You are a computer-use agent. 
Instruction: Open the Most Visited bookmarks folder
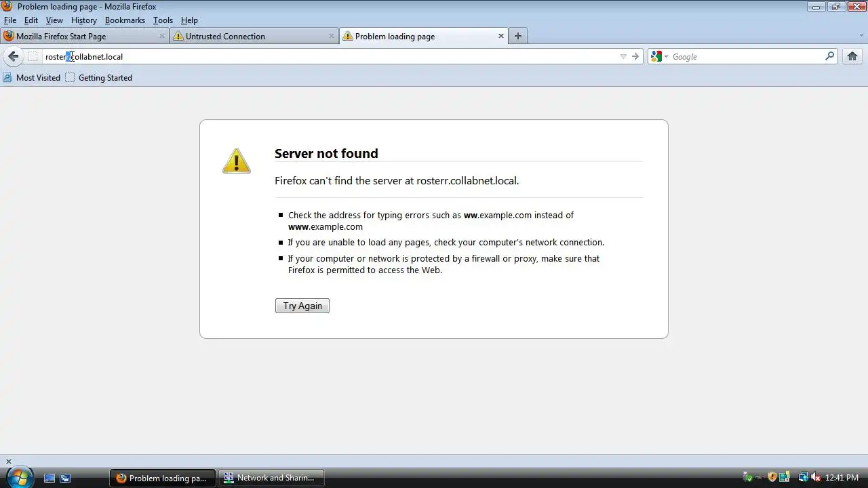coord(32,78)
